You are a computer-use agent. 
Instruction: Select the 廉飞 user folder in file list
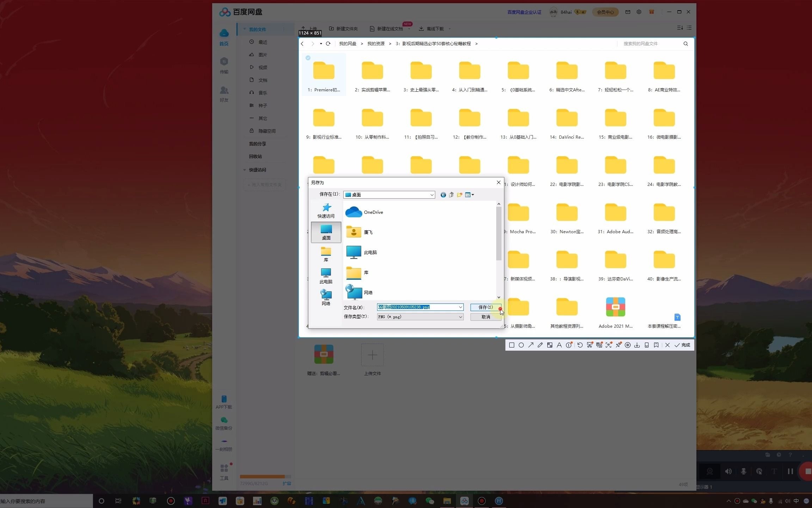click(x=359, y=232)
